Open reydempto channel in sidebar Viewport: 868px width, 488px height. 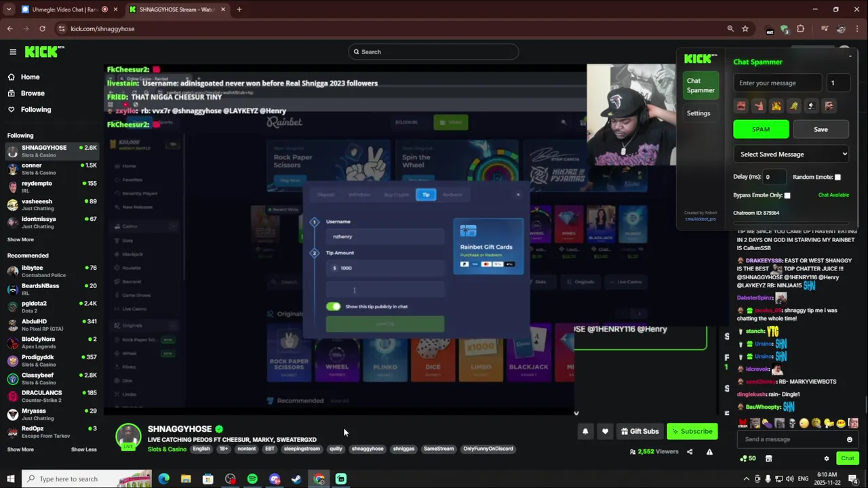coord(52,186)
